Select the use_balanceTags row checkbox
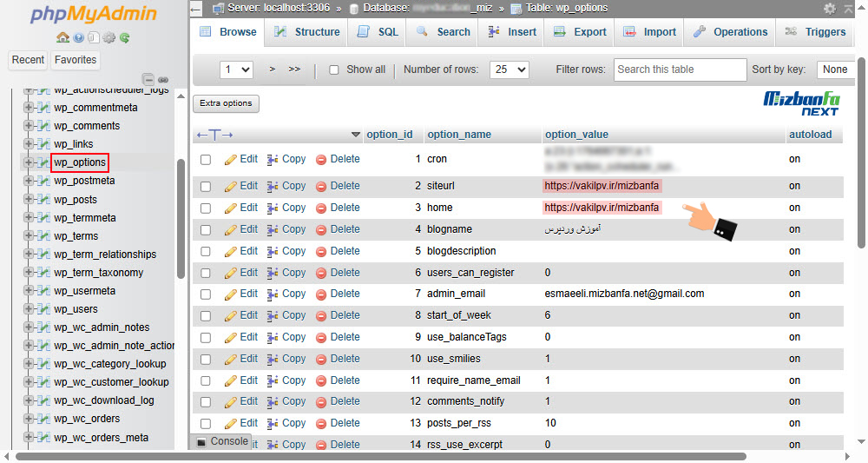 206,337
